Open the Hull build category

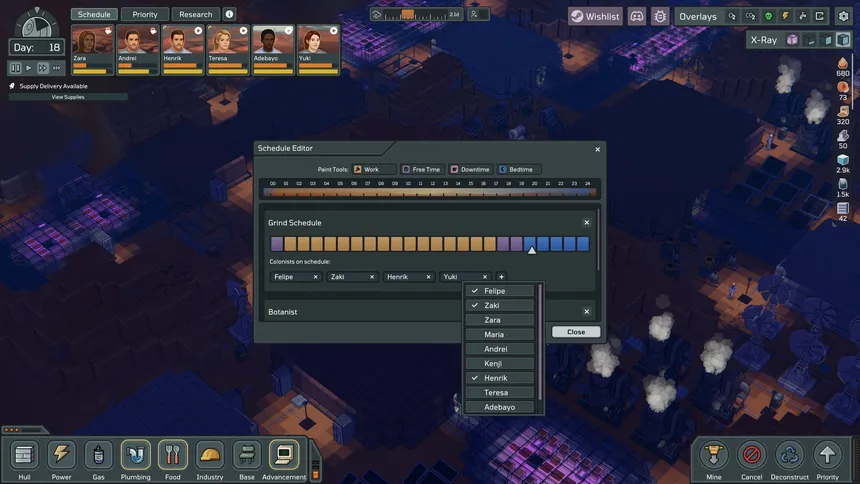[24, 454]
